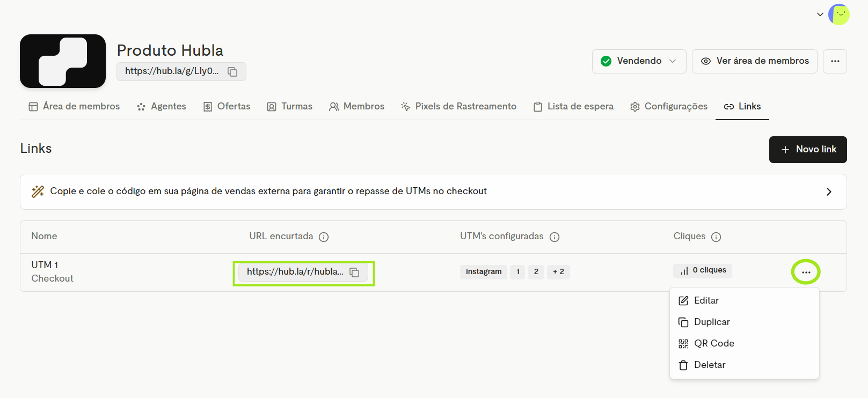Screen dimensions: 868x398
Task: Switch to the Área de membros tab
Action: (x=74, y=106)
